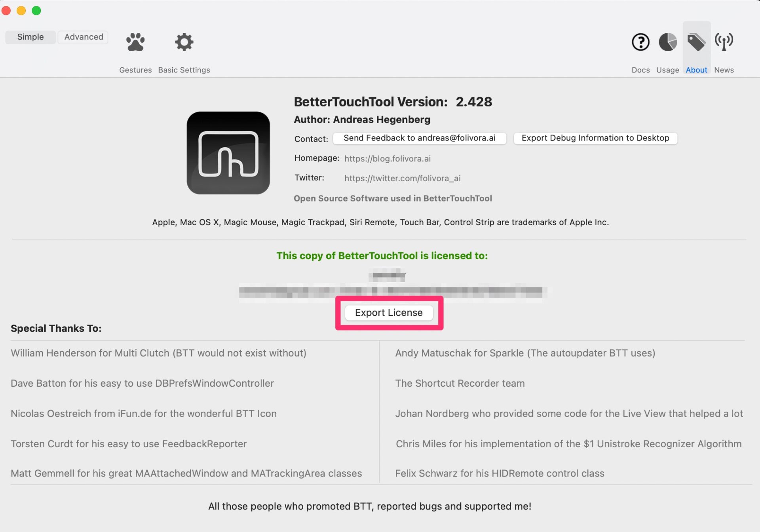This screenshot has width=760, height=532.
Task: Click Send Feedback to andreas@folivora.ai button
Action: [420, 138]
